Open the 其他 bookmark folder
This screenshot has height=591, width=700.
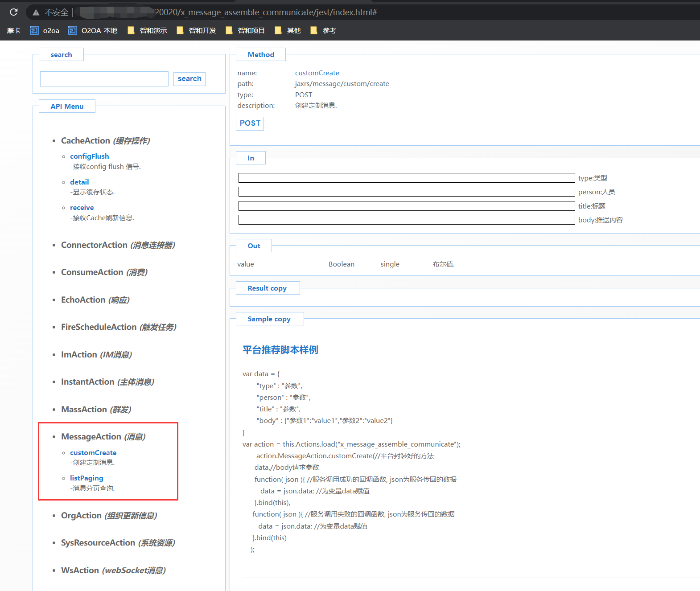pos(288,30)
